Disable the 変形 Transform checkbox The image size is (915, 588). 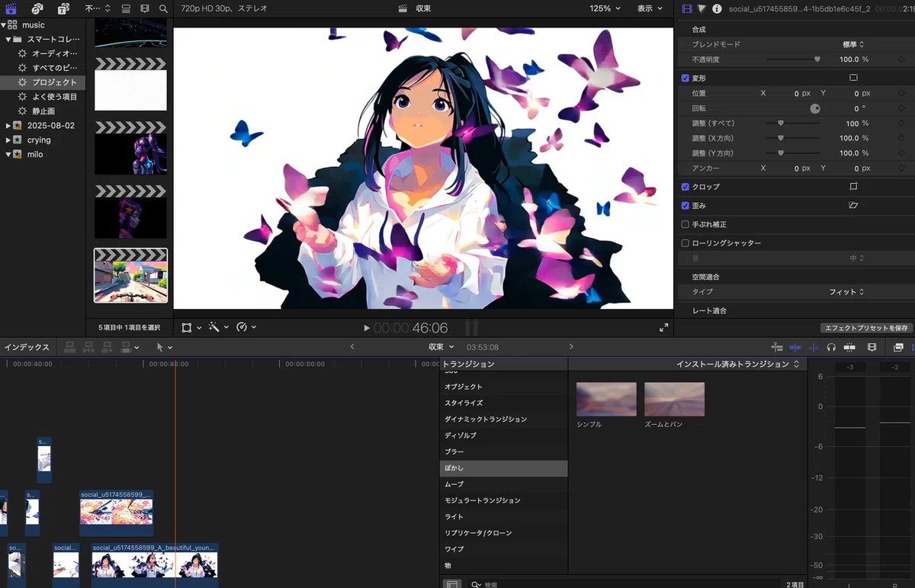(x=685, y=78)
